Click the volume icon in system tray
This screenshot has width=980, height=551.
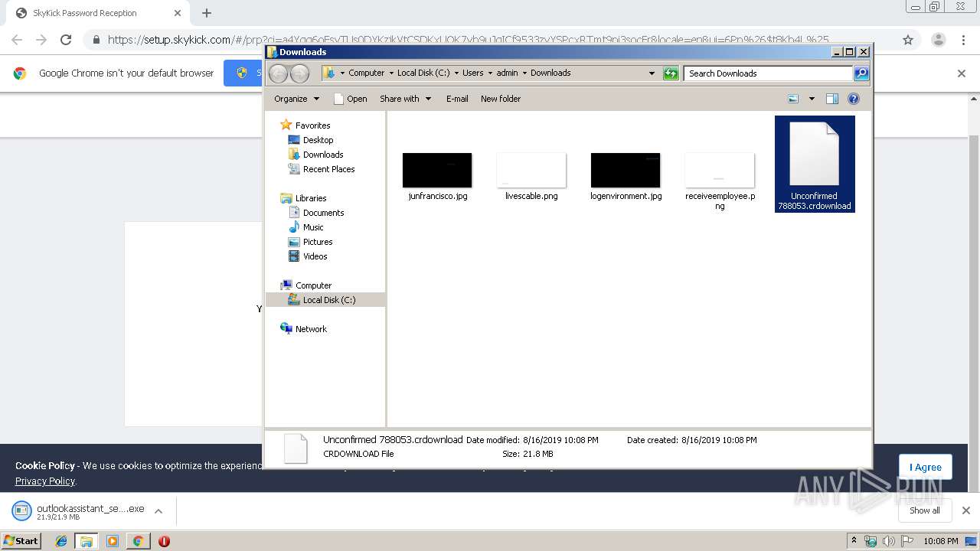[x=888, y=541]
